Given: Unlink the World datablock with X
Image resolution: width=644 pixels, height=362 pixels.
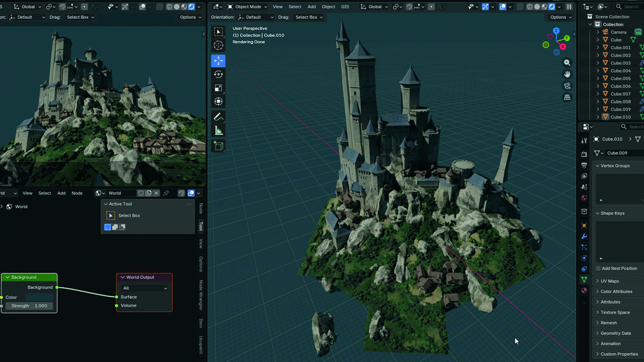Looking at the screenshot, I should coord(156,193).
